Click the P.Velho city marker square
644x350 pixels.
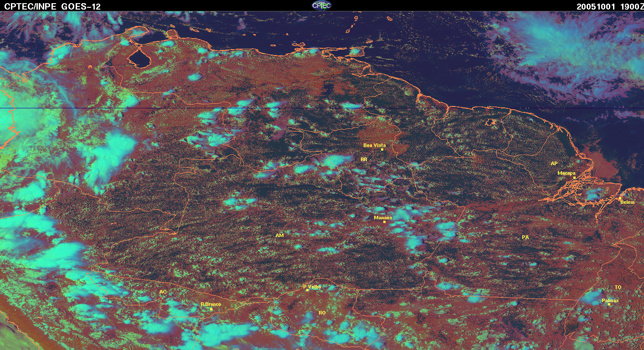coord(308,290)
